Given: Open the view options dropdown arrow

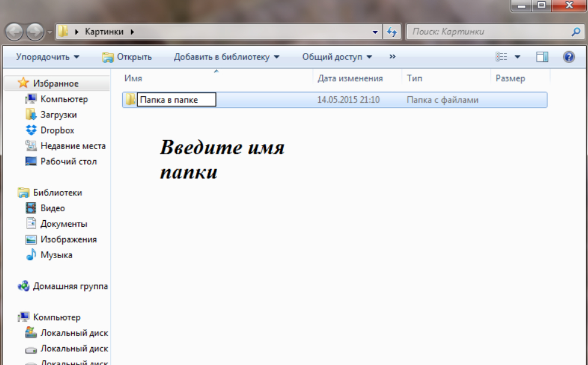Looking at the screenshot, I should (517, 57).
